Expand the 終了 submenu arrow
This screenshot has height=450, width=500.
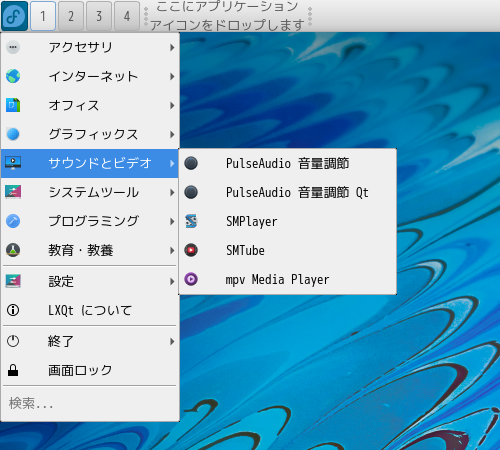(x=172, y=341)
